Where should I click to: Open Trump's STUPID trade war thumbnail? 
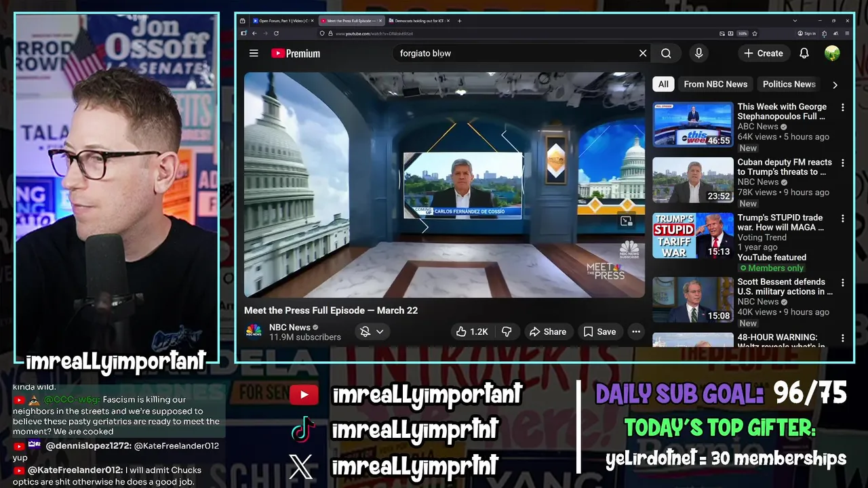(692, 236)
